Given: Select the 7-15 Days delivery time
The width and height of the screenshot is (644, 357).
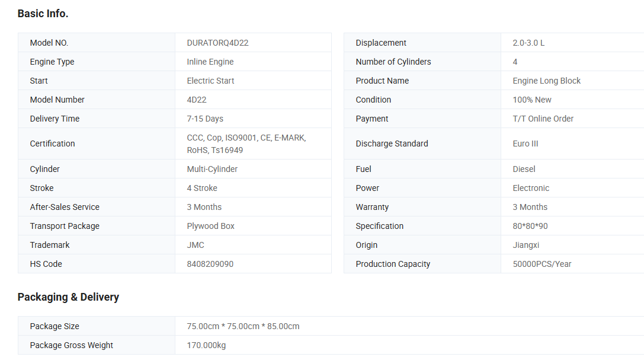Looking at the screenshot, I should coord(205,119).
